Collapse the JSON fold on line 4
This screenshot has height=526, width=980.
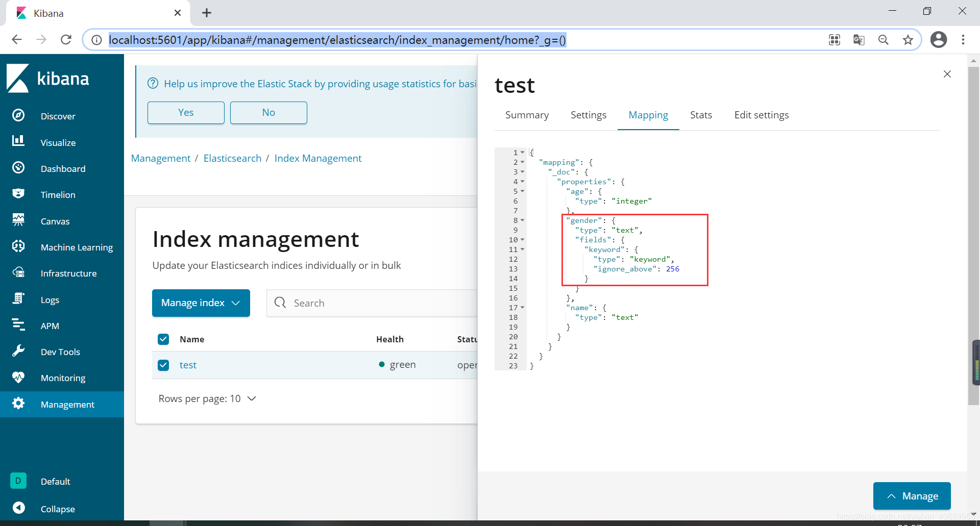[x=523, y=182]
